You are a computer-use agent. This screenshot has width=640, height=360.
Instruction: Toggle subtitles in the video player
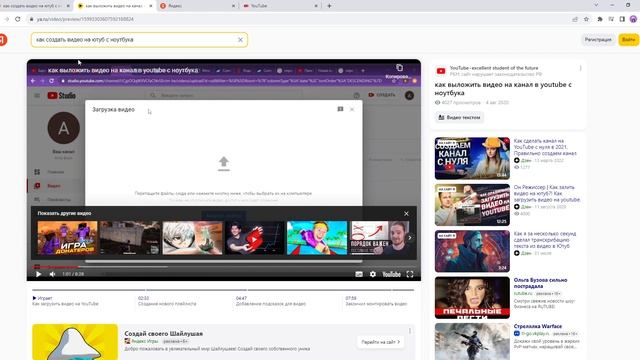[359, 274]
